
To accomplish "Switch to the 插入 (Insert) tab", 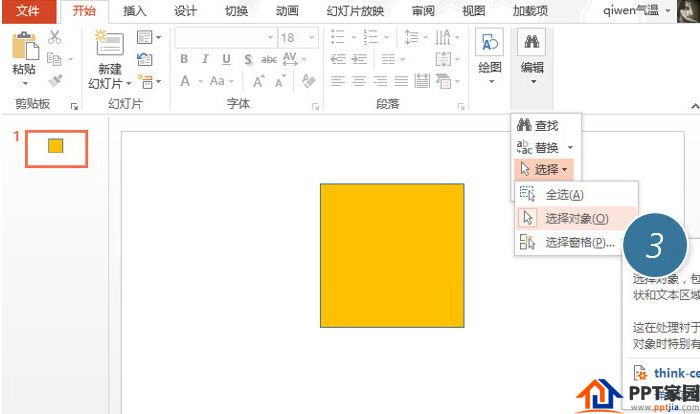I will click(x=134, y=11).
